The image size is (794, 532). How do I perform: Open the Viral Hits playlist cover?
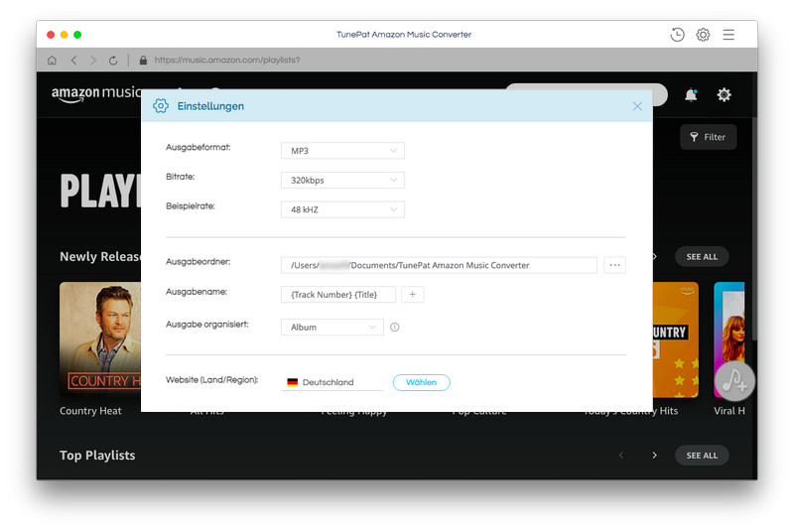[729, 339]
